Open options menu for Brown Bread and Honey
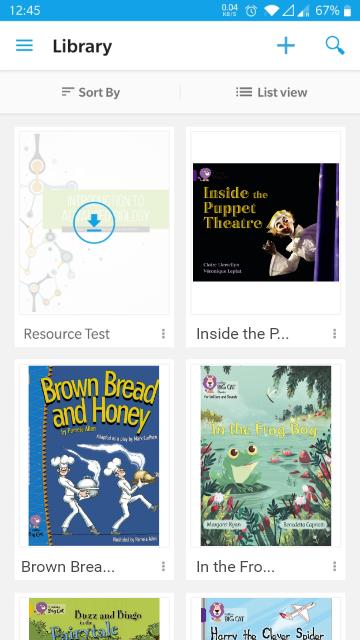The image size is (360, 640). point(163,566)
